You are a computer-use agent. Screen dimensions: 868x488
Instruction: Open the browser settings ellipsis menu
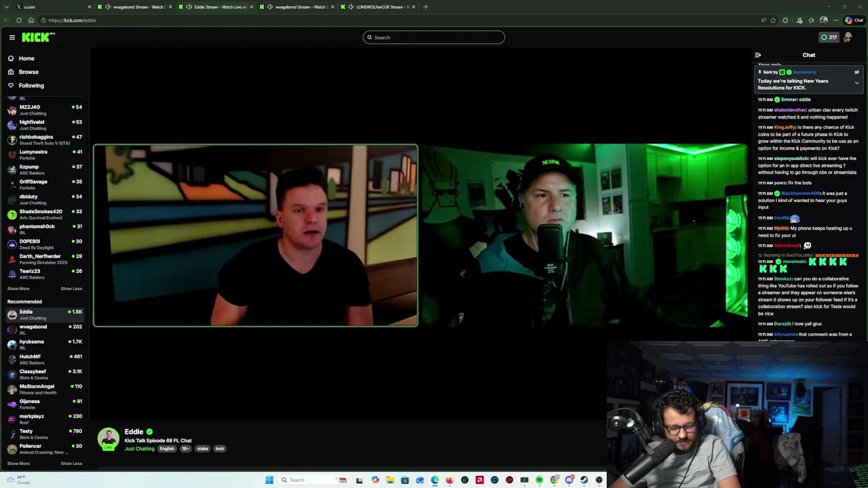(835, 20)
